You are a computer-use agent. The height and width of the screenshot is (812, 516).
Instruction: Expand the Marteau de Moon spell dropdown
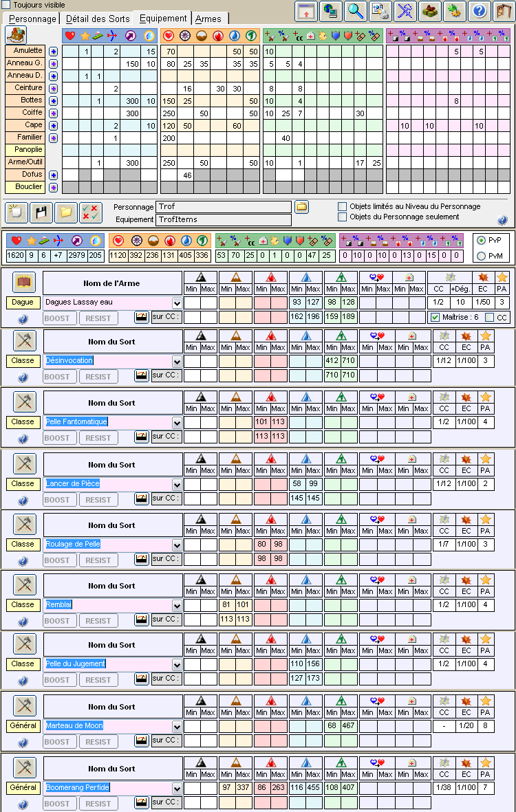coord(177,726)
